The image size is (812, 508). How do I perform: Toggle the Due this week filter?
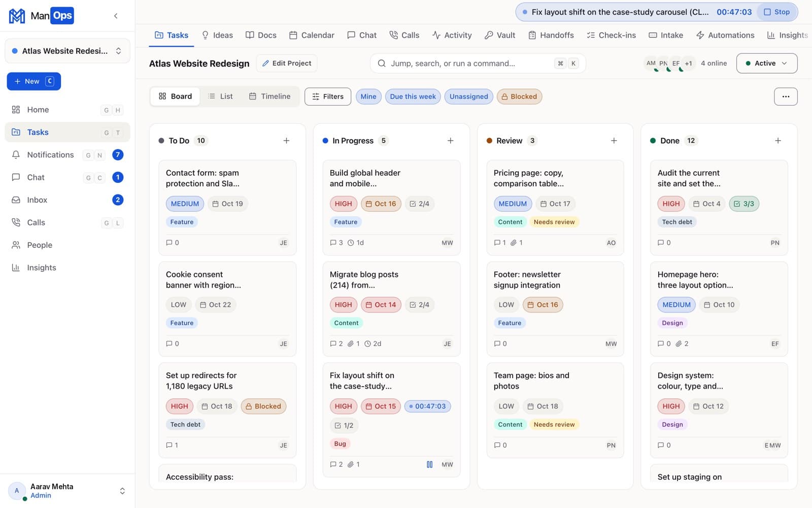click(413, 97)
